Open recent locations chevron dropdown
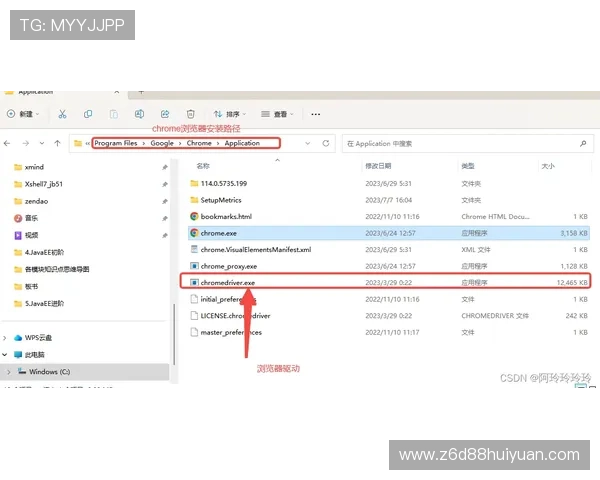This screenshot has width=600, height=480. (42, 143)
